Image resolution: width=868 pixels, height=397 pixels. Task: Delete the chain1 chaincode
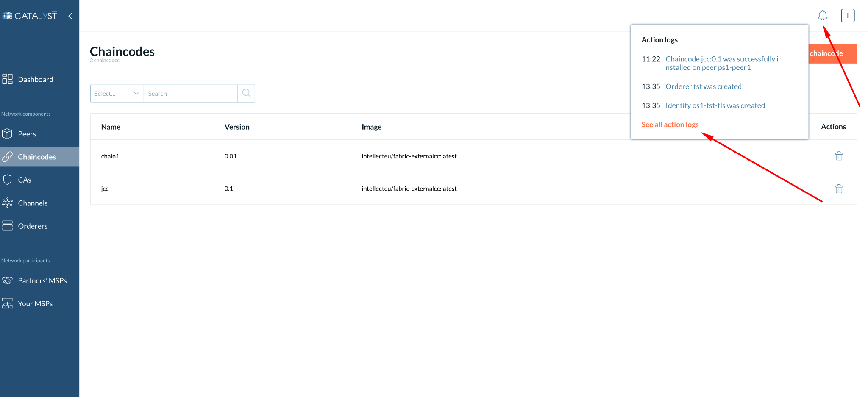coord(839,156)
